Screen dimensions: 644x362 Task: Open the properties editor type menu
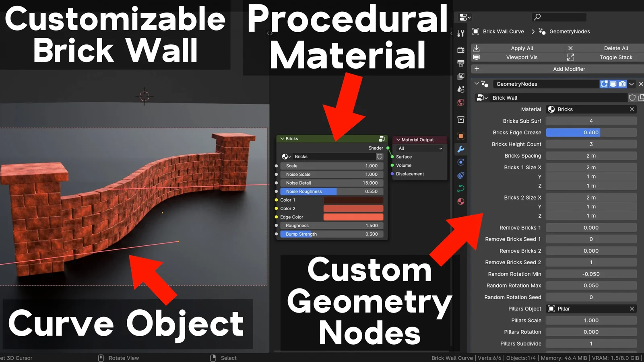465,17
